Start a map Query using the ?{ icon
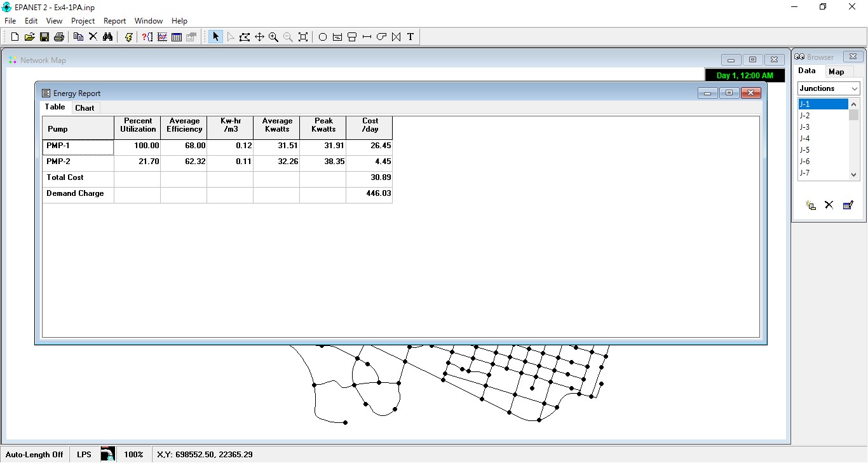868x463 pixels. [147, 36]
